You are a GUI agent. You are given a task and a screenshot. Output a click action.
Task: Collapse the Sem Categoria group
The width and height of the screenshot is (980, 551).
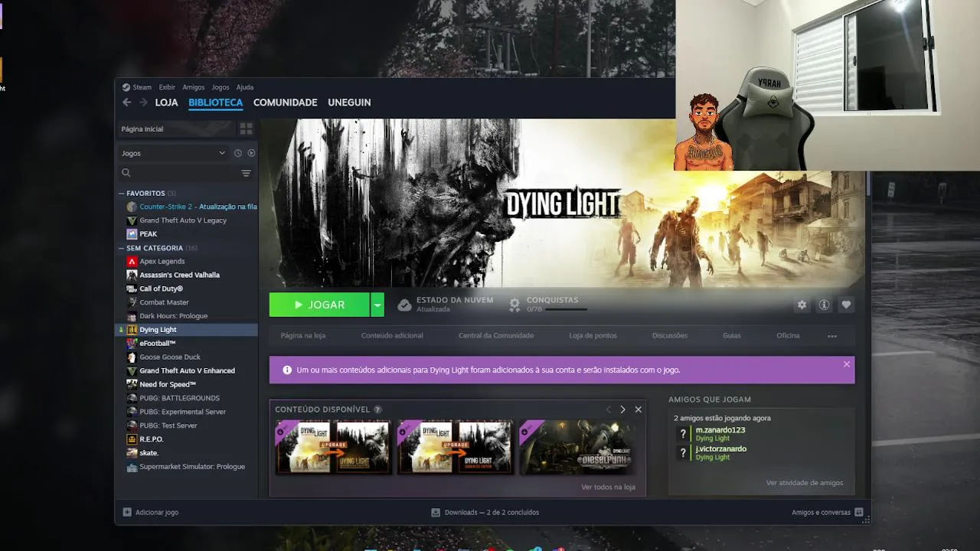[121, 248]
